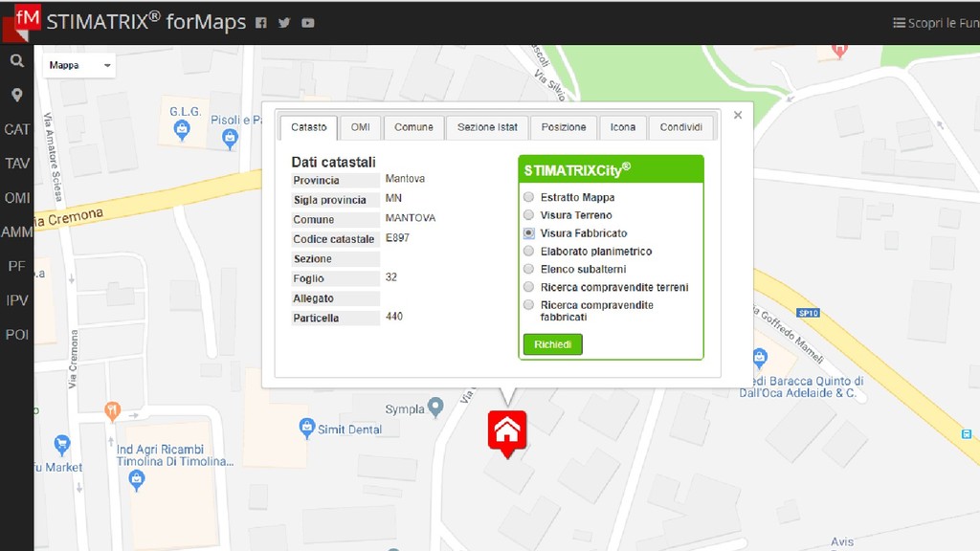Click the STIMATRIXCity green header
The height and width of the screenshot is (551, 980).
point(611,169)
